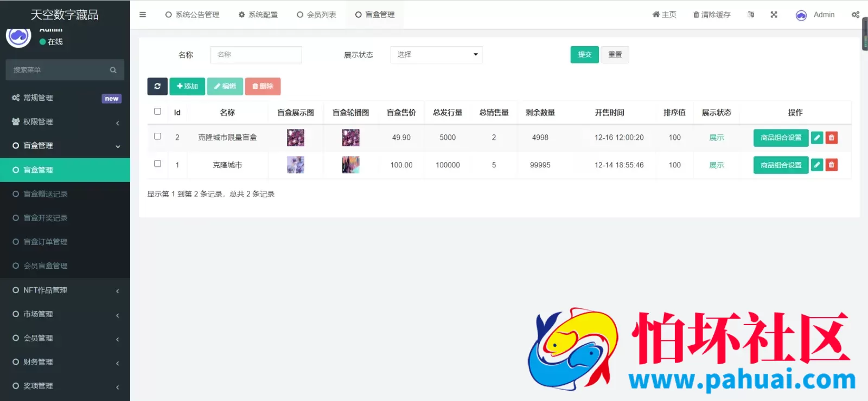Expand NFT作品管理 sidebar menu
The image size is (868, 401).
65,290
